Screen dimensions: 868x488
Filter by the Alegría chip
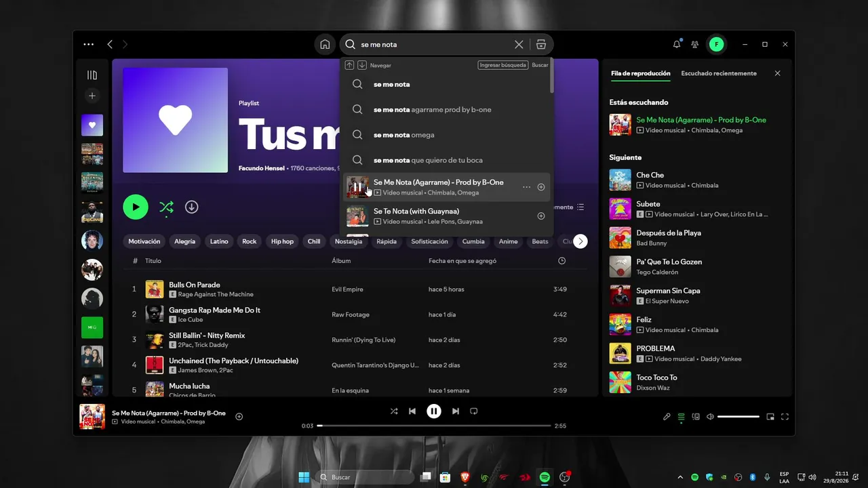(184, 241)
